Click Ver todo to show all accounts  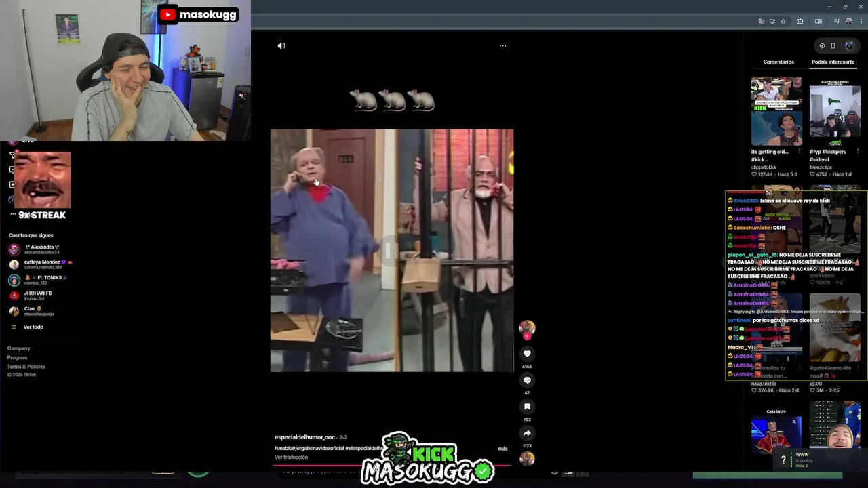(x=33, y=327)
